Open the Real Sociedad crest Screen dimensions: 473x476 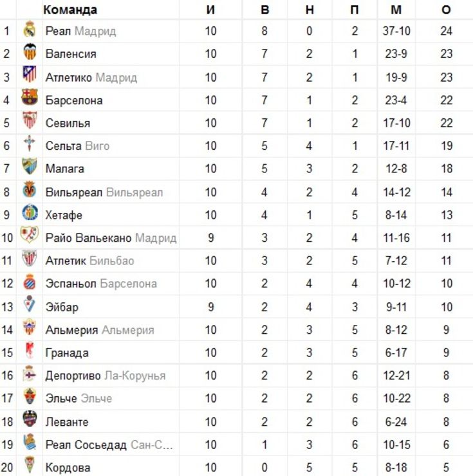(x=30, y=442)
